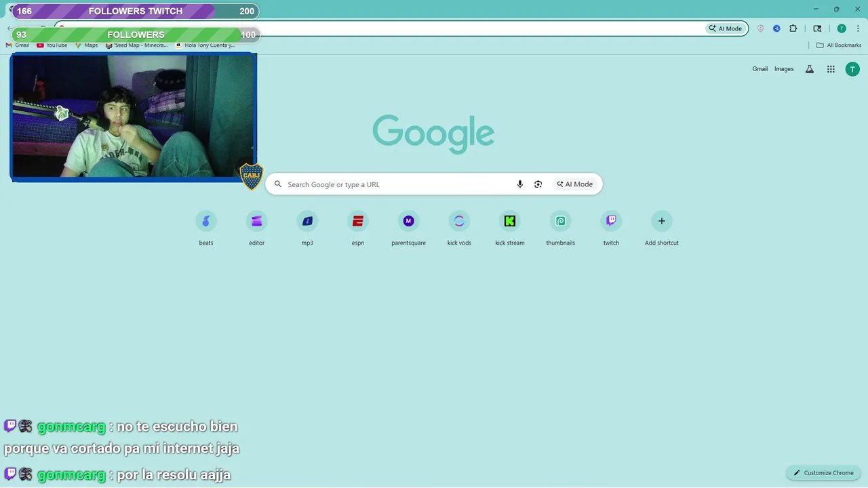Start voice search with the microphone icon

tap(520, 184)
